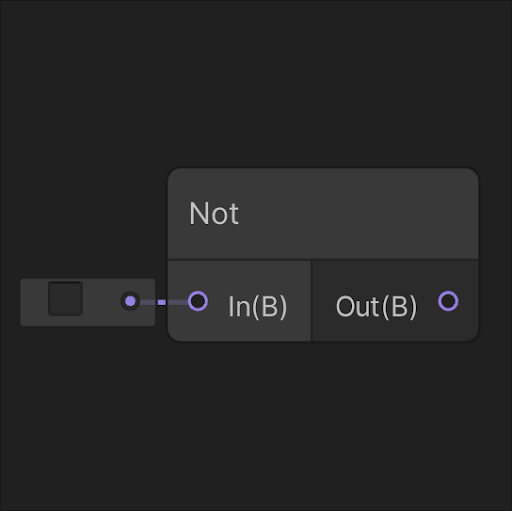Click the divider between input and output sections
512x511 pixels.
click(311, 300)
